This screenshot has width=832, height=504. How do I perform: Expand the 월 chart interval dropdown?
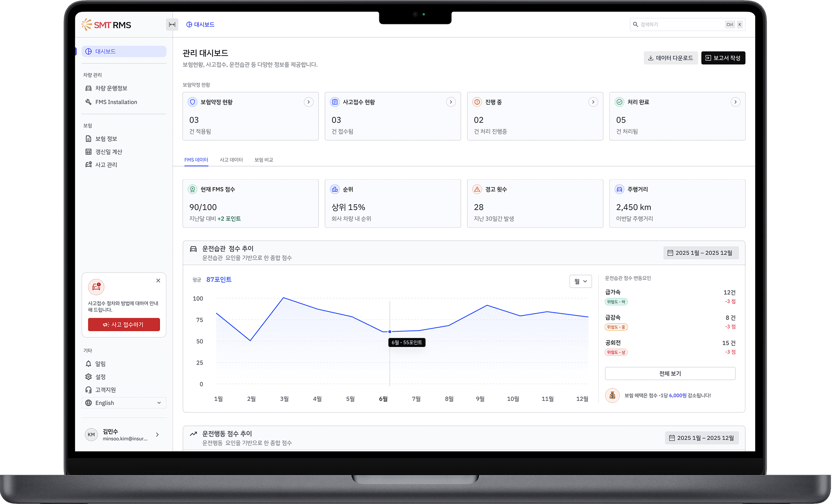[581, 281]
